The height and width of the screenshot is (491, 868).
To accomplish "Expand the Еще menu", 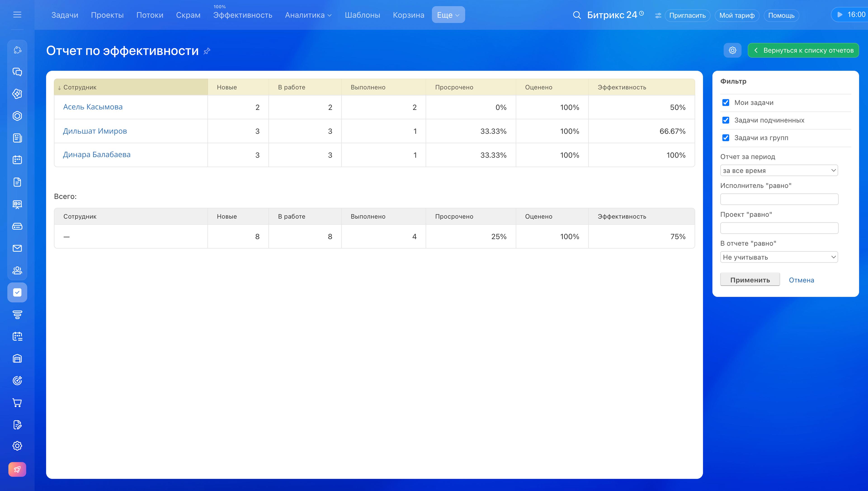I will point(448,15).
